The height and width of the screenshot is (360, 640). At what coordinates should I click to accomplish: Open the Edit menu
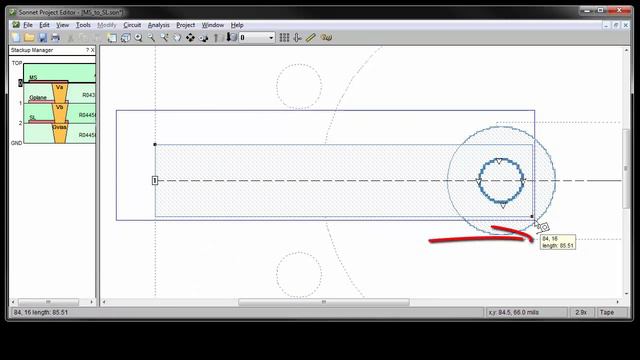pos(44,25)
